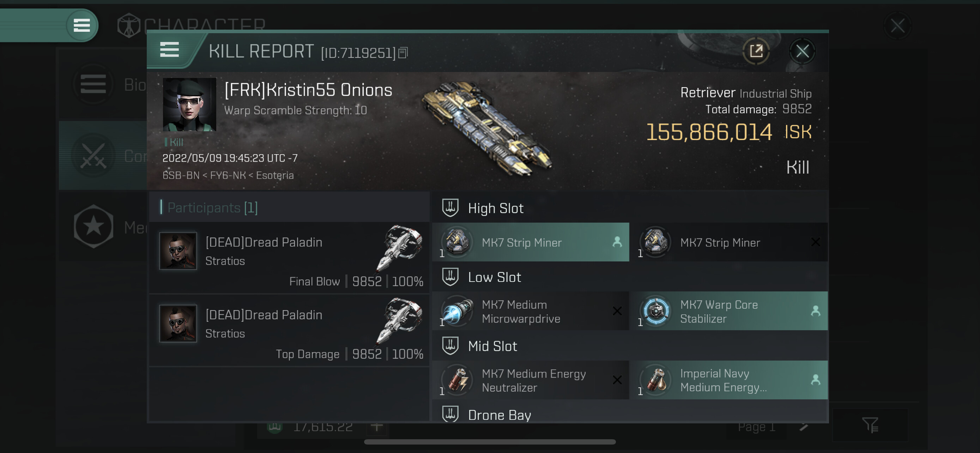Image resolution: width=980 pixels, height=453 pixels.
Task: Expand the High Slot section header
Action: pos(495,208)
